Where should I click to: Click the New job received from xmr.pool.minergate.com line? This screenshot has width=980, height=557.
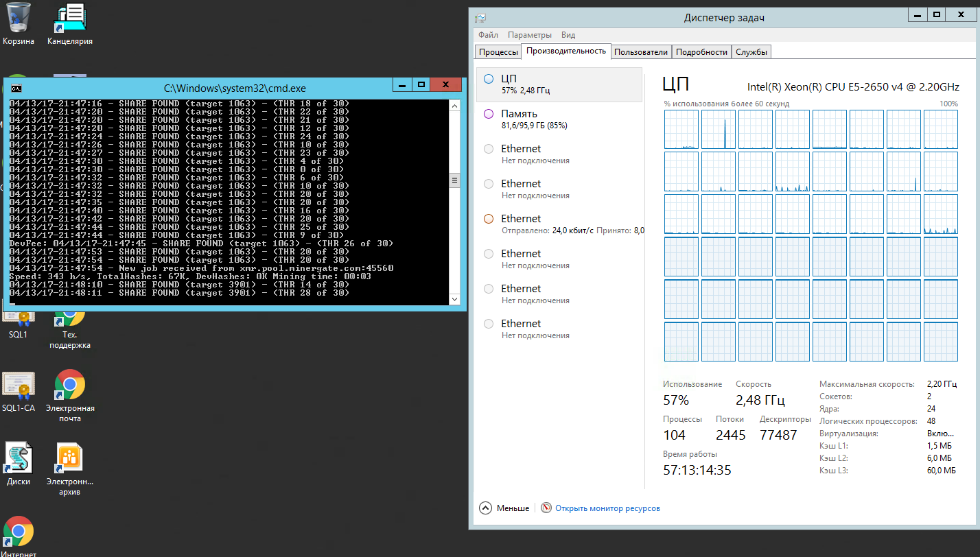click(x=202, y=268)
